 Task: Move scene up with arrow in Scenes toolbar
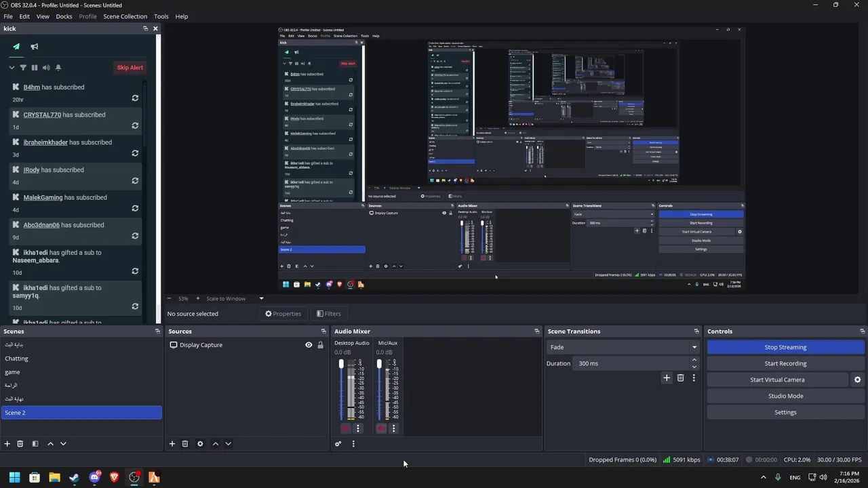[x=50, y=444]
